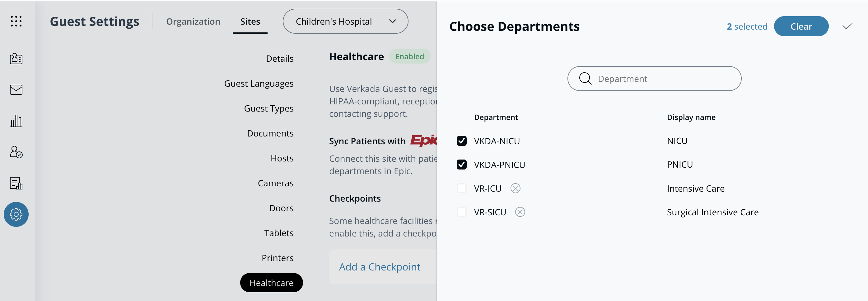Check the VR-SICU department checkbox
Image resolution: width=868 pixels, height=301 pixels.
pos(462,212)
